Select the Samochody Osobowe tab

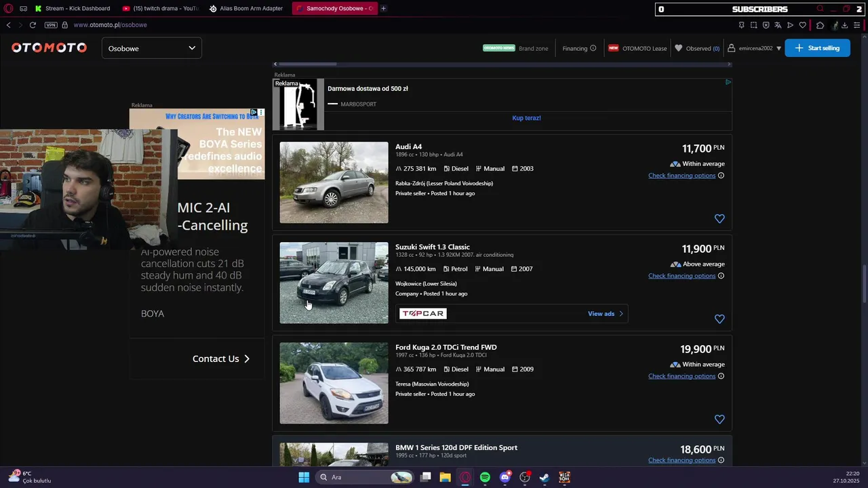pyautogui.click(x=334, y=9)
